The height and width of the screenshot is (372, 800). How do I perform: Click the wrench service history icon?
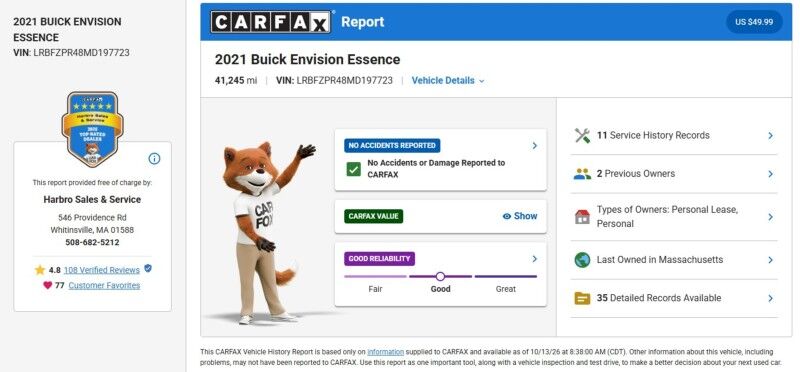(x=582, y=135)
